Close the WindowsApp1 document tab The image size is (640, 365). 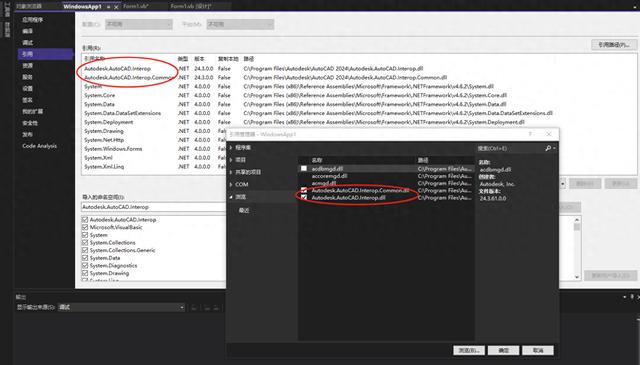click(x=116, y=7)
